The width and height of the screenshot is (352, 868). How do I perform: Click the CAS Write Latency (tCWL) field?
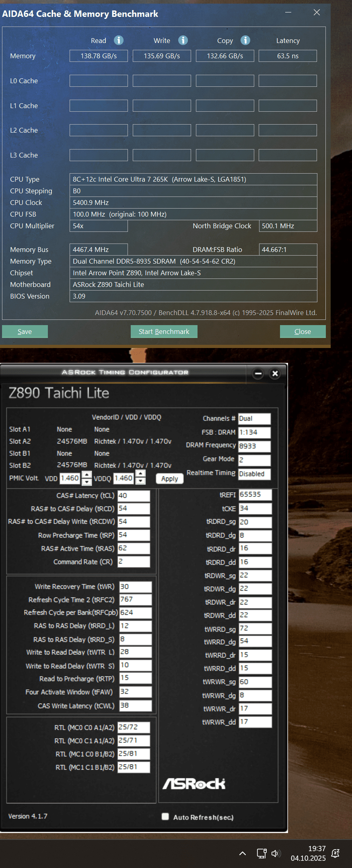click(x=136, y=706)
